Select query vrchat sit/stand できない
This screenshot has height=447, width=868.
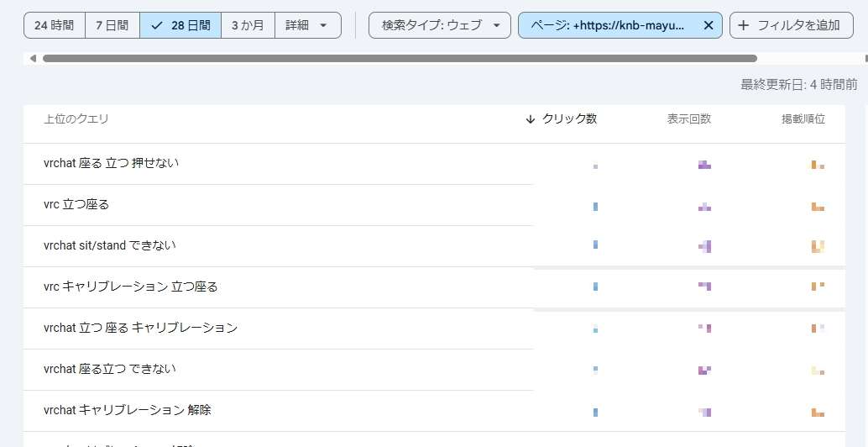point(109,245)
